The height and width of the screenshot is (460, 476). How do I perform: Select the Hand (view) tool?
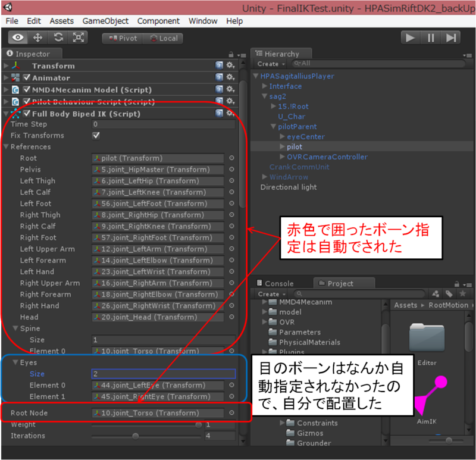click(18, 37)
